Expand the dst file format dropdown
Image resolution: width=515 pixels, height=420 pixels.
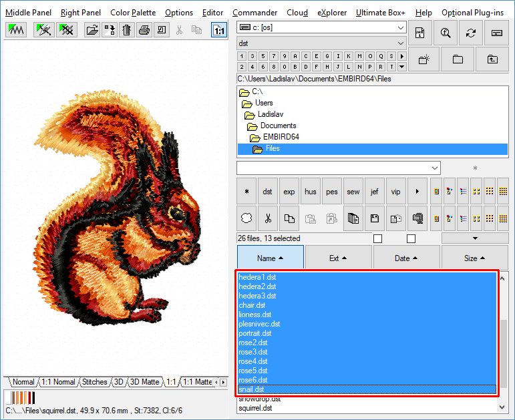[321, 43]
